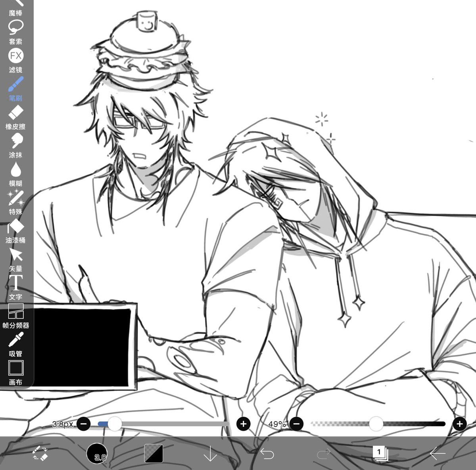476x470 pixels.
Task: Select the Eraser (橡皮擦) tool
Action: 16,118
